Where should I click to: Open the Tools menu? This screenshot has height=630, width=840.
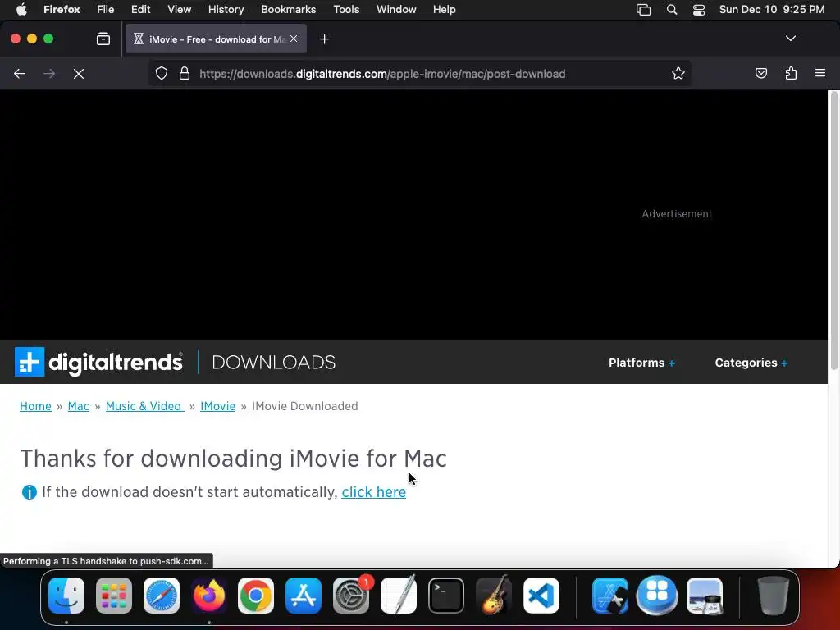(346, 9)
